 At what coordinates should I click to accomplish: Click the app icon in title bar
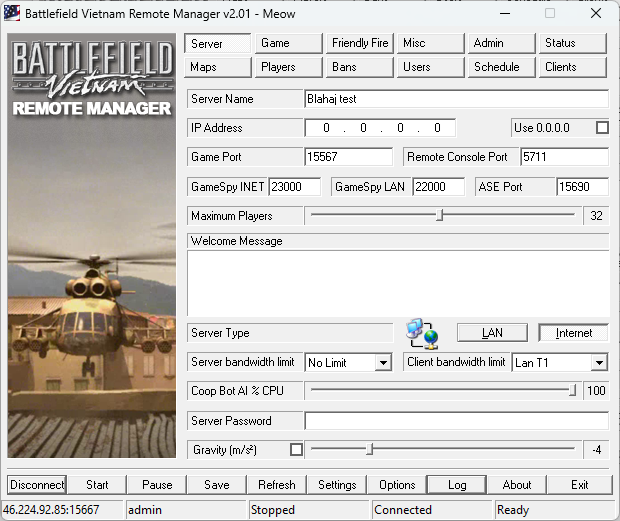point(14,14)
